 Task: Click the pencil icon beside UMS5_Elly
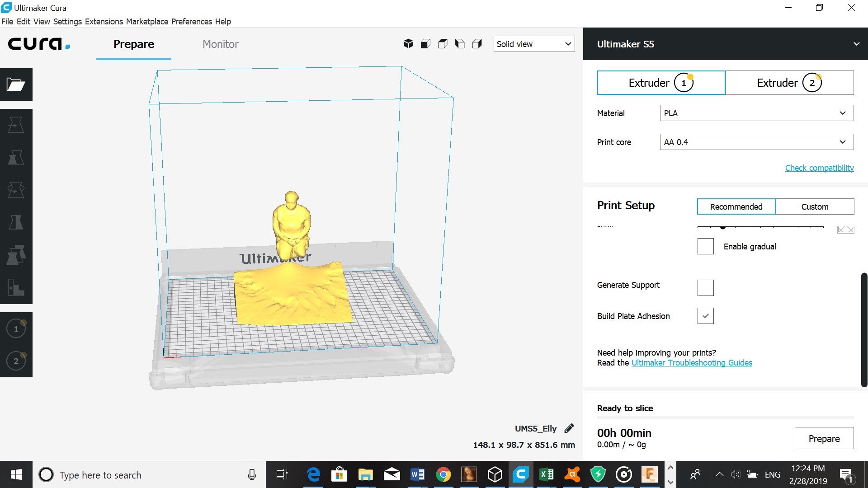569,428
